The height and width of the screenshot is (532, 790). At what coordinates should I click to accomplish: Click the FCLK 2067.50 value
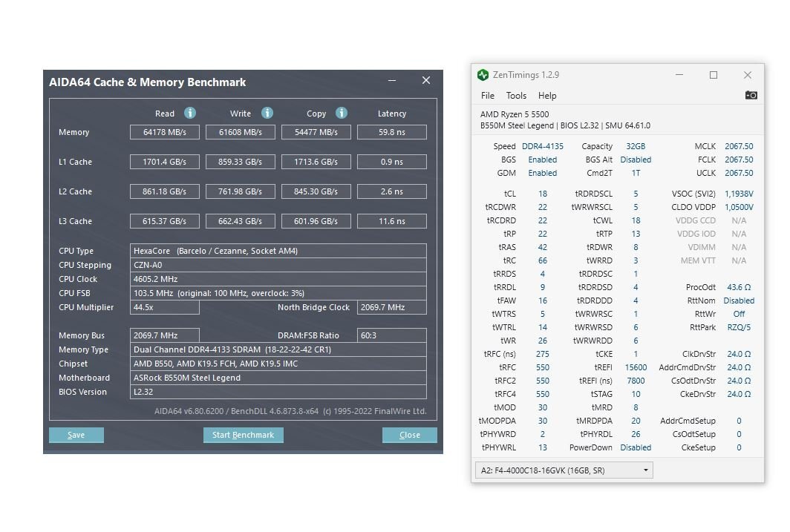[739, 160]
